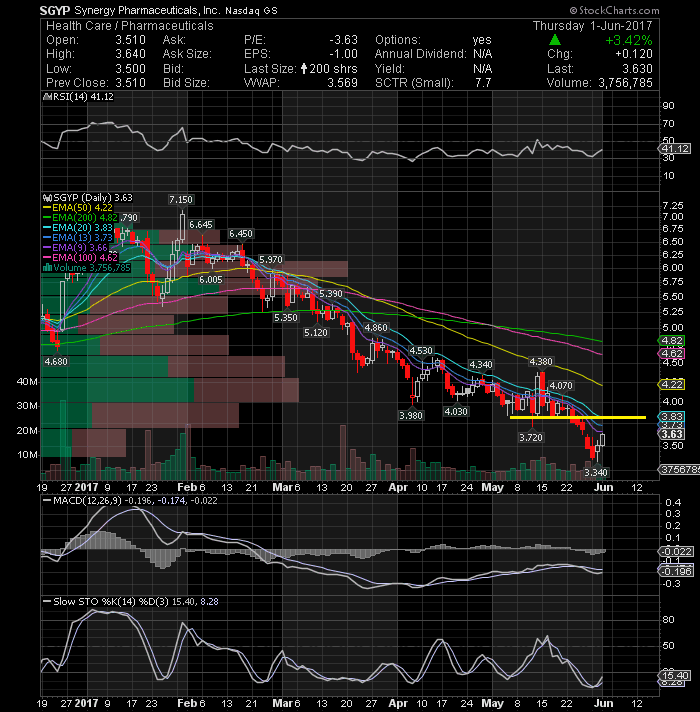This screenshot has width=700, height=712.
Task: Click the Chg value +0.120
Action: click(x=634, y=54)
